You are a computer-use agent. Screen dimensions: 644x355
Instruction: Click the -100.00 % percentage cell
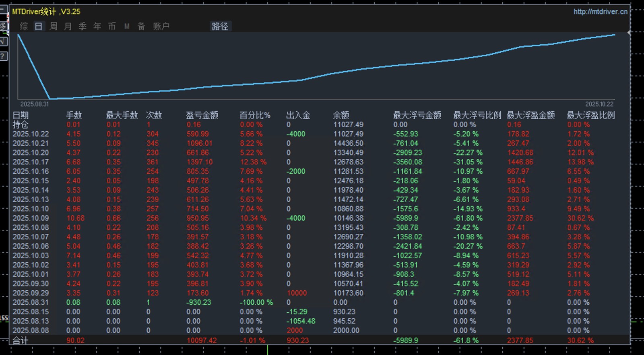point(256,302)
